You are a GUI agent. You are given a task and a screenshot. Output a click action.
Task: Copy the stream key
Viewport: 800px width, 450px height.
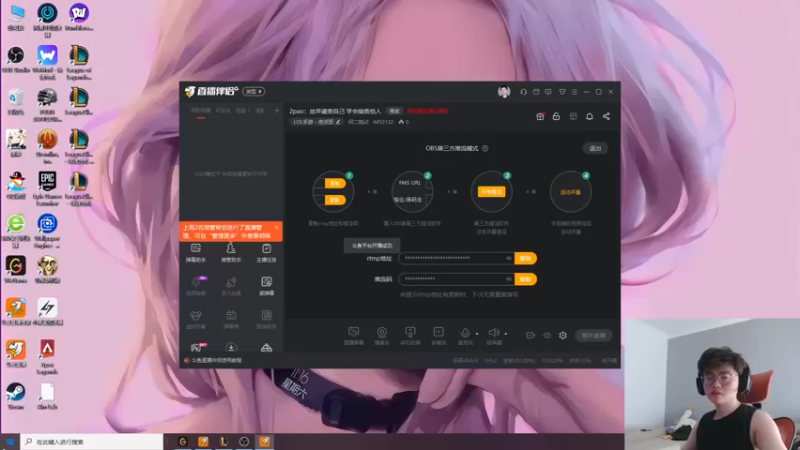526,279
